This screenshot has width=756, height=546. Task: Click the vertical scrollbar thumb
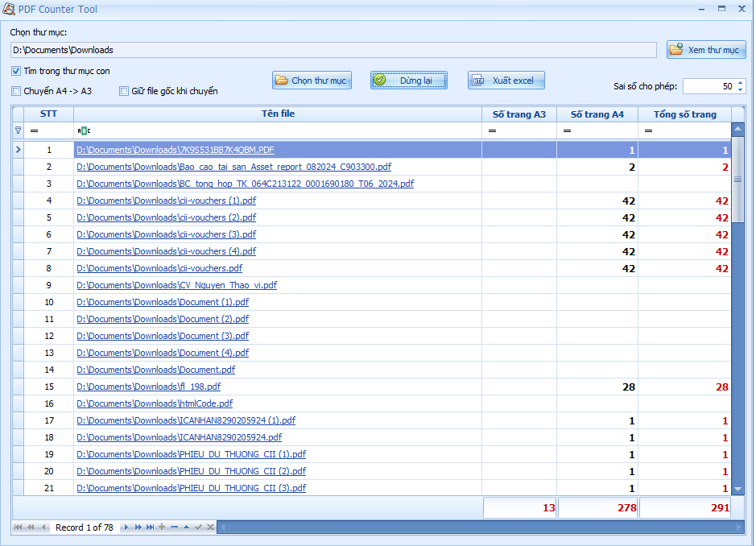[737, 179]
